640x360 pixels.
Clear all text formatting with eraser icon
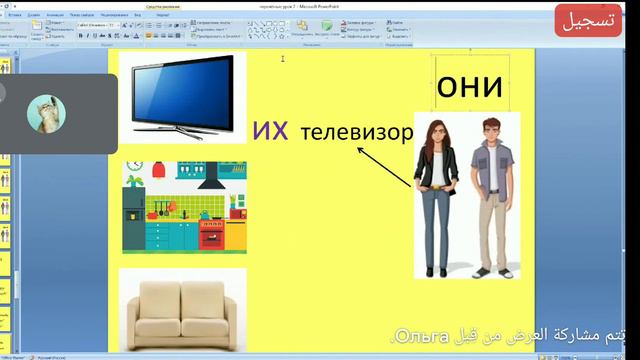139,25
